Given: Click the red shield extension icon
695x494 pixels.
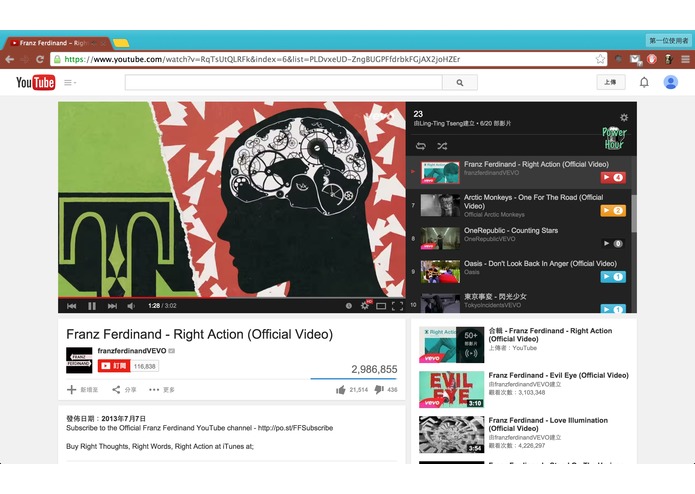Looking at the screenshot, I should click(652, 59).
